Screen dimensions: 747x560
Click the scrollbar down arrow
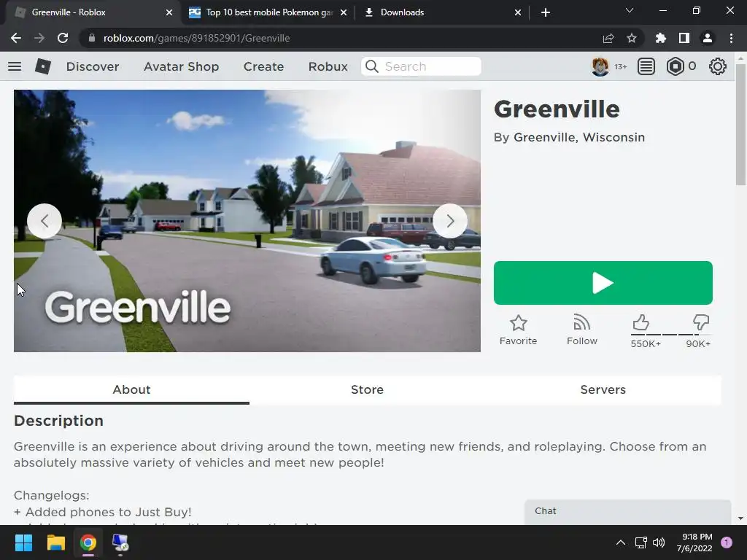pos(740,518)
